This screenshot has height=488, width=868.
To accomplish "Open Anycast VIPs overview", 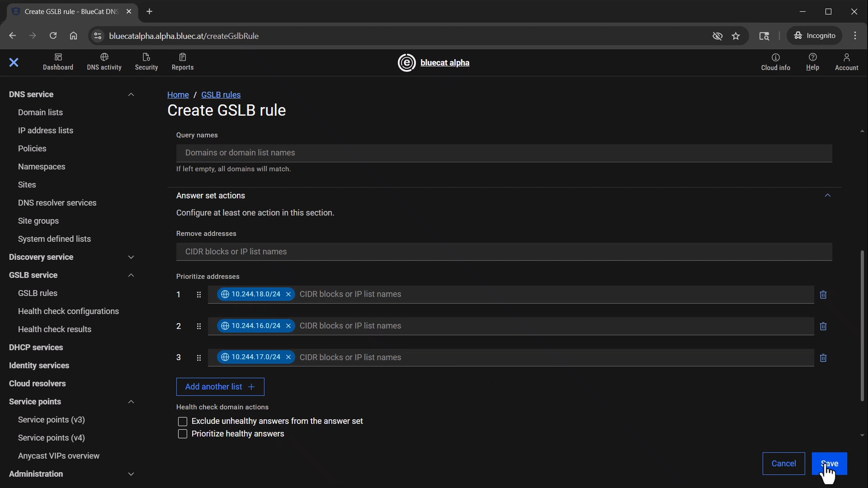I will [x=59, y=456].
